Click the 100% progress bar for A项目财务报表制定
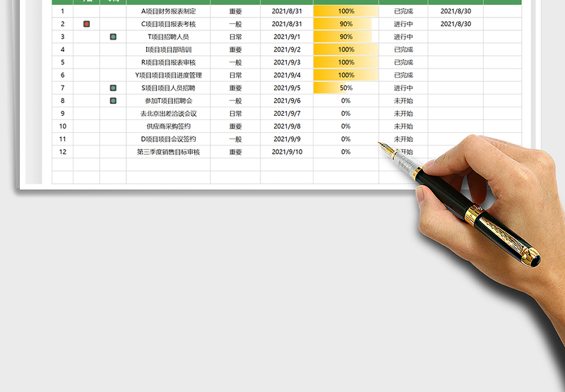The image size is (565, 392). click(345, 11)
